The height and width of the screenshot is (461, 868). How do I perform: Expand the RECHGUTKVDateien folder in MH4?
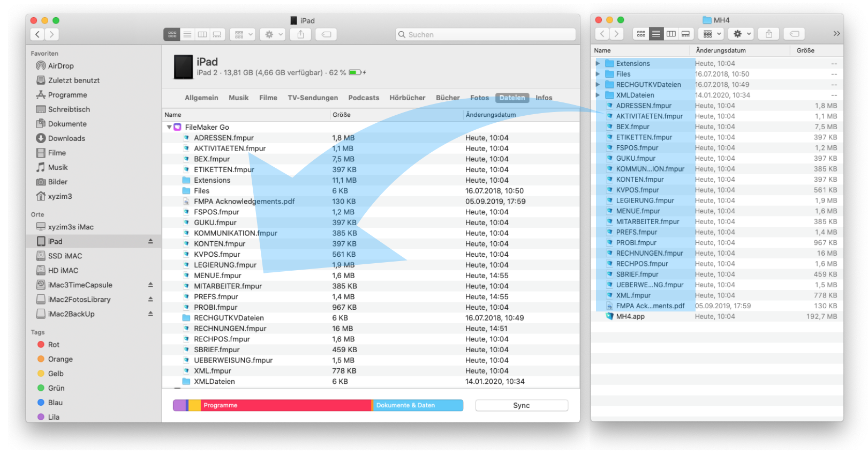[x=598, y=85]
